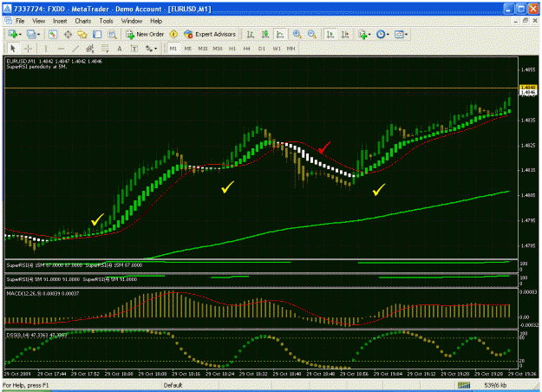Zoom in on the chart

(x=297, y=34)
